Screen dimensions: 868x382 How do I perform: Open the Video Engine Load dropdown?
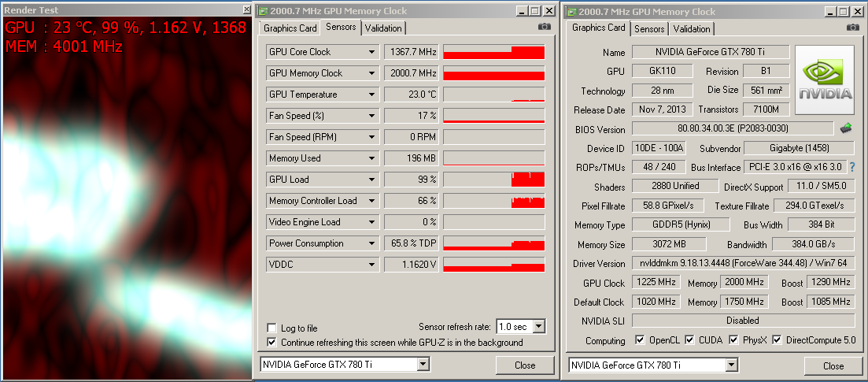click(372, 222)
